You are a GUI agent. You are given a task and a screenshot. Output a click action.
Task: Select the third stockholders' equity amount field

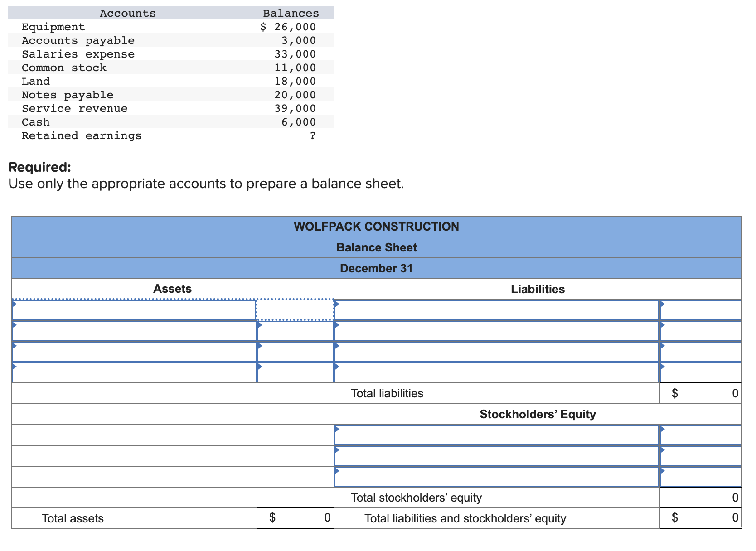click(x=701, y=477)
